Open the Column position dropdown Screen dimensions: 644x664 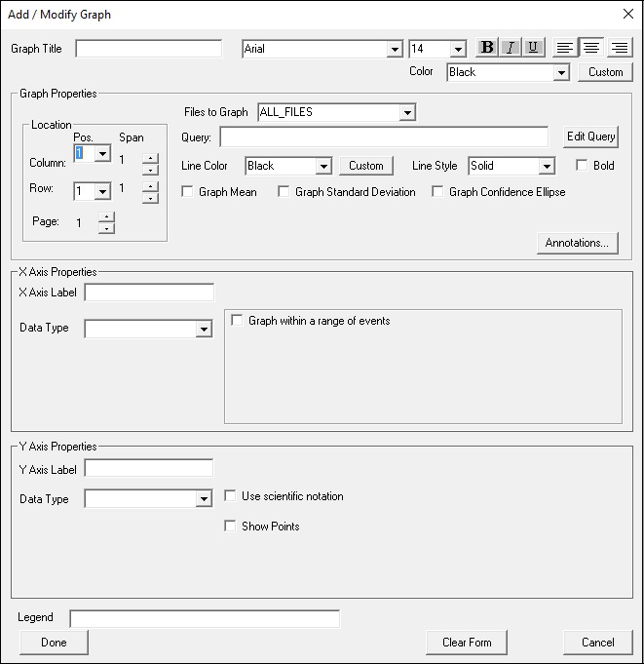pos(103,153)
